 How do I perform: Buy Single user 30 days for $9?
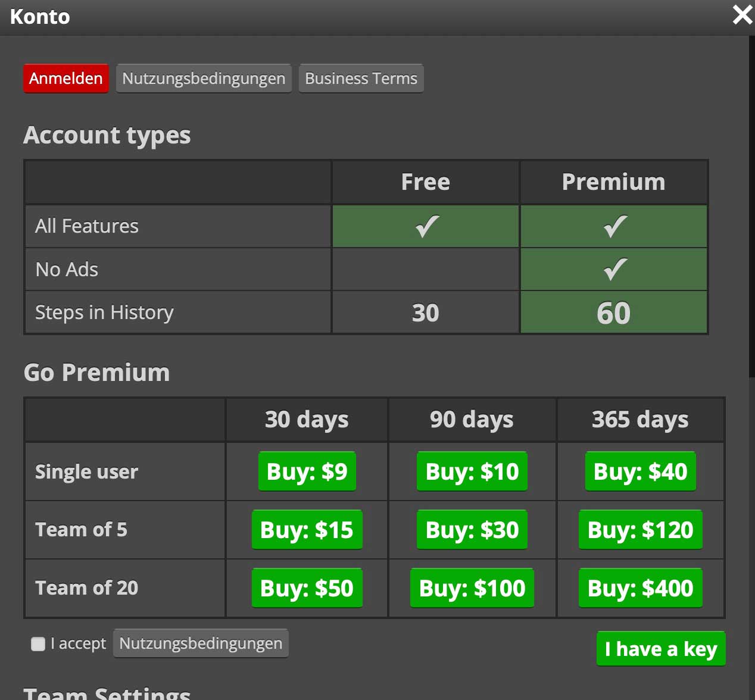pos(307,471)
